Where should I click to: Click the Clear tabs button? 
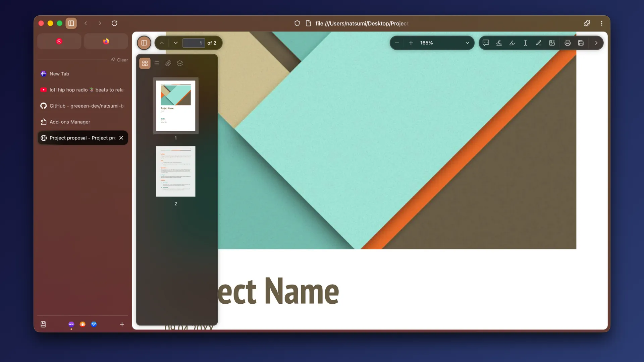pos(120,60)
